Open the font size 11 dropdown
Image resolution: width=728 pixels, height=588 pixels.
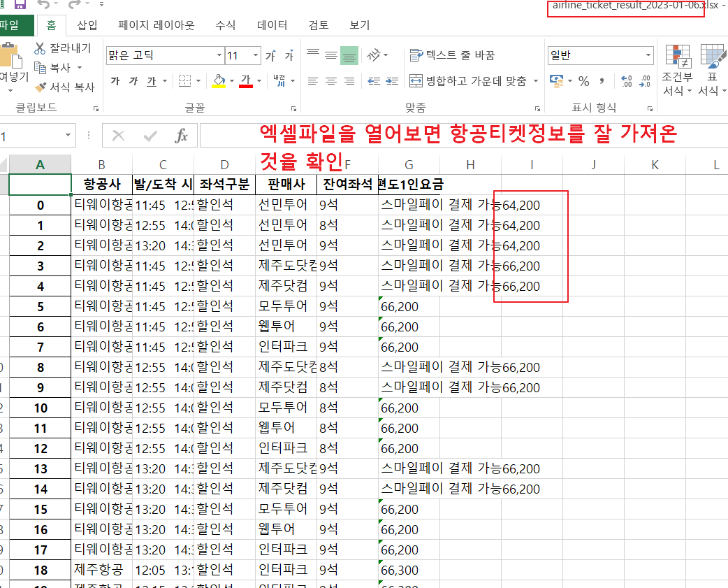pos(255,55)
